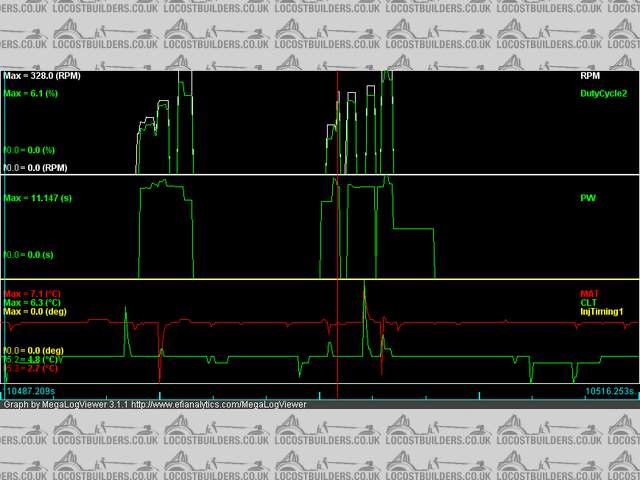Click the RPM trace legend label

coord(591,75)
